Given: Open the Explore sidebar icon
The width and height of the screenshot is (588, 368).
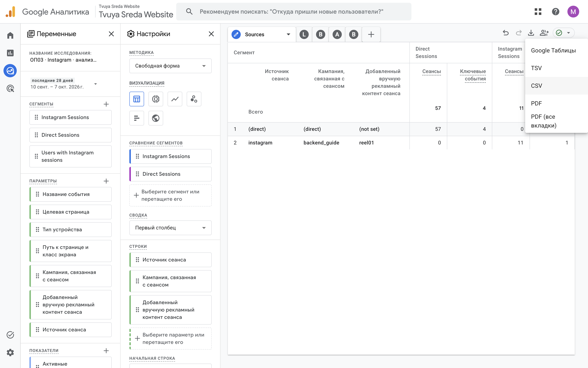Looking at the screenshot, I should click(10, 71).
